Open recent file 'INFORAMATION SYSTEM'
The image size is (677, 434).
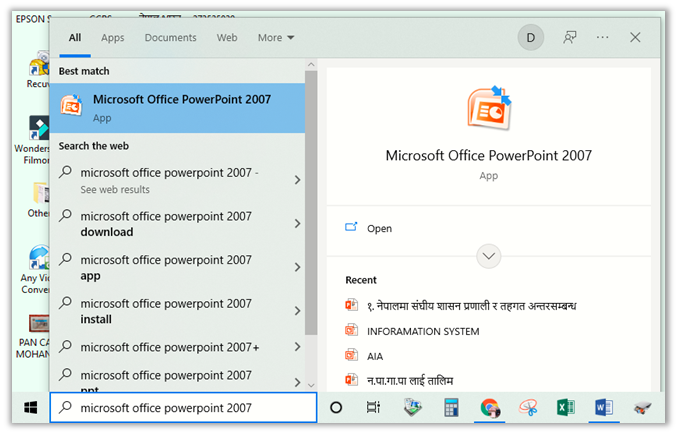click(x=423, y=331)
